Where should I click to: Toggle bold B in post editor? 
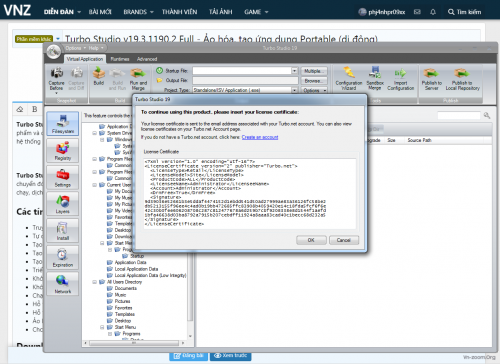[x=35, y=109]
